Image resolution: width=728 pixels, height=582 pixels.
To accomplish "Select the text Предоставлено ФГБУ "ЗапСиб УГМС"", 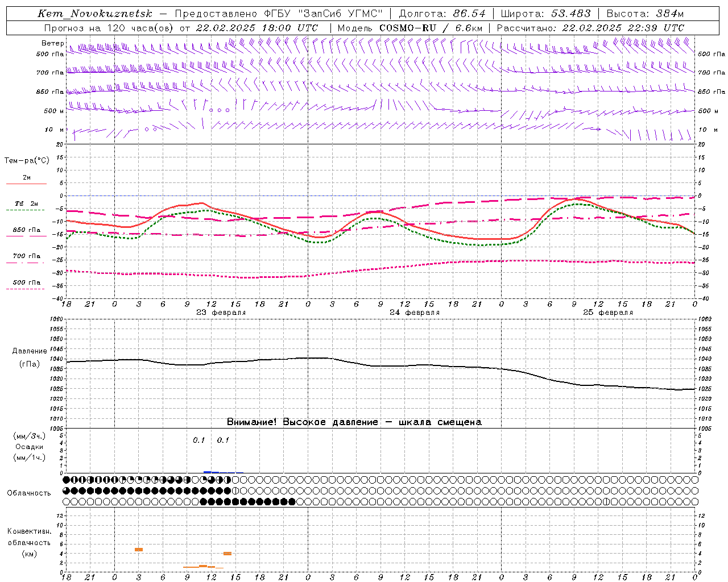I will 279,14.
